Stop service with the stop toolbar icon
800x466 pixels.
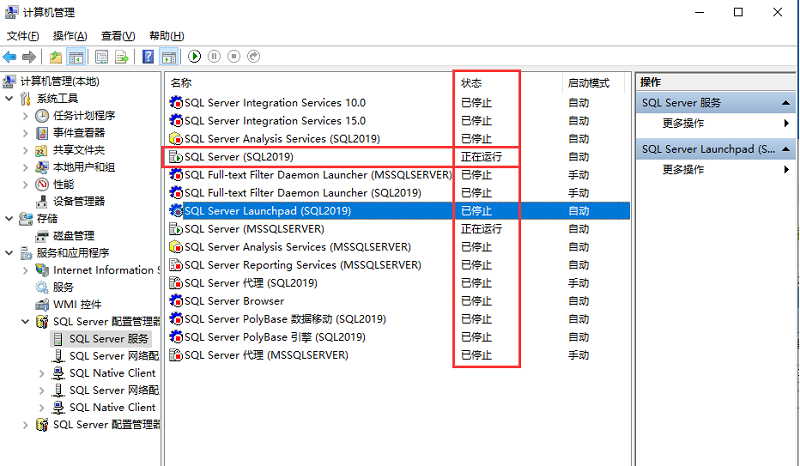point(234,56)
